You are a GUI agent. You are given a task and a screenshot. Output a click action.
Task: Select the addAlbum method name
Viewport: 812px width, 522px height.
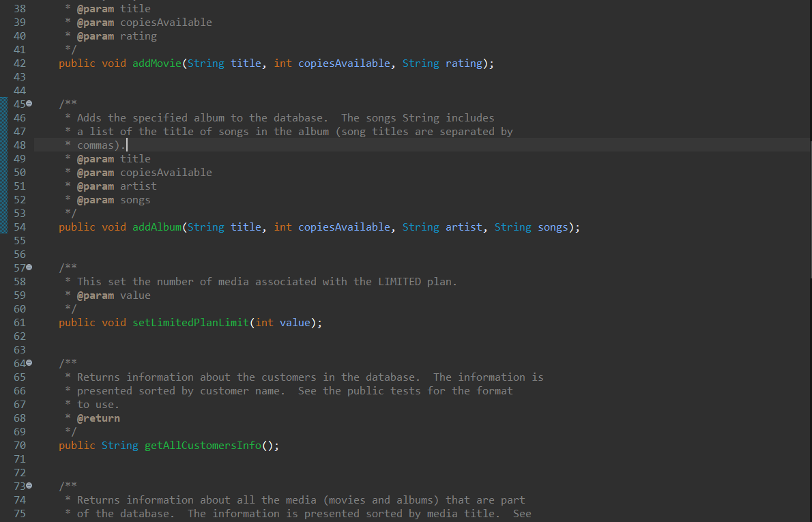point(156,227)
